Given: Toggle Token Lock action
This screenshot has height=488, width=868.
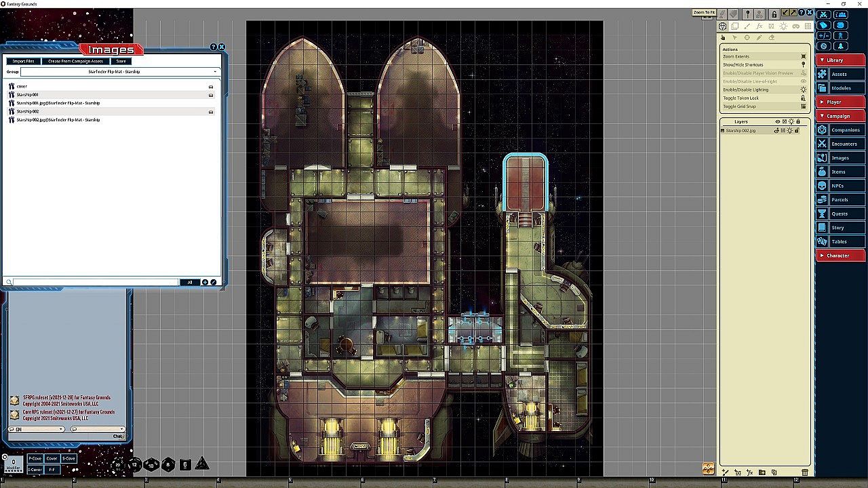Looking at the screenshot, I should tap(766, 98).
